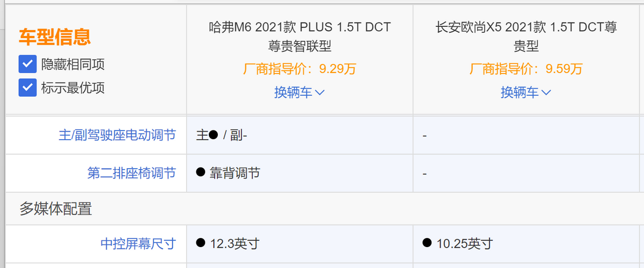
Task: Click the 12.3英寸 screen size cell
Action: (235, 244)
